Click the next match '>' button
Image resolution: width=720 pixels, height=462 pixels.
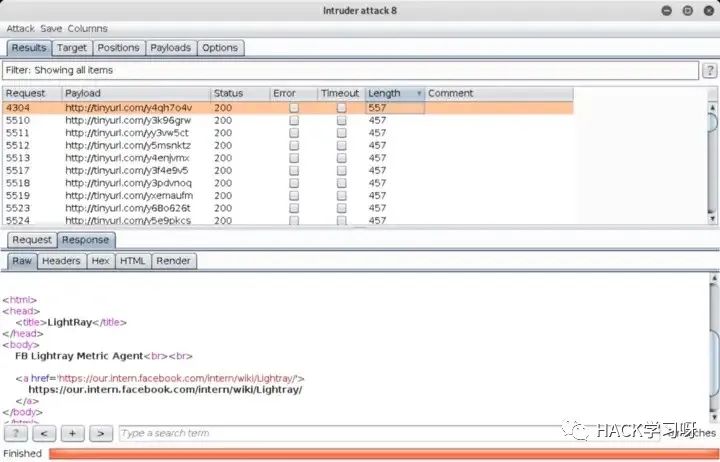[100, 433]
